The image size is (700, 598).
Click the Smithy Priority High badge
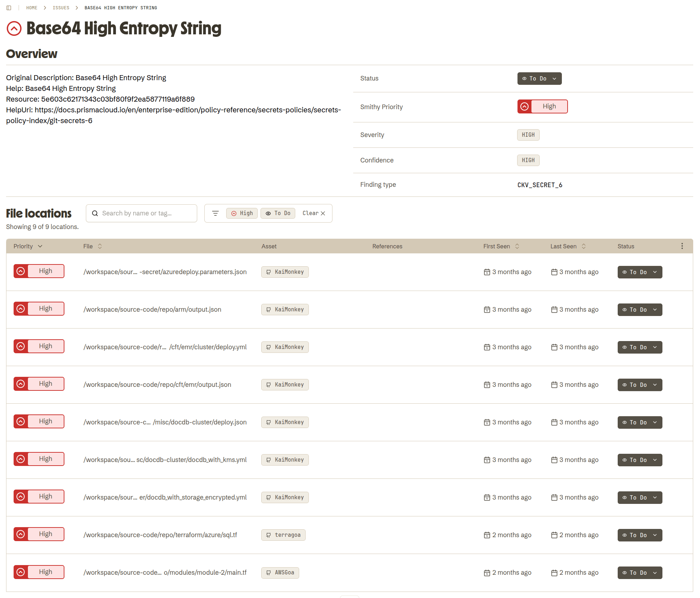[x=542, y=107]
